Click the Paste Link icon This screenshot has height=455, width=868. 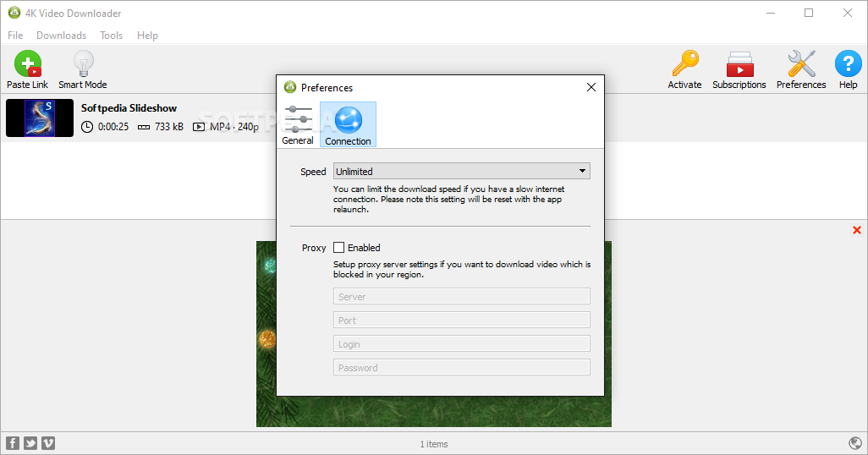point(28,63)
